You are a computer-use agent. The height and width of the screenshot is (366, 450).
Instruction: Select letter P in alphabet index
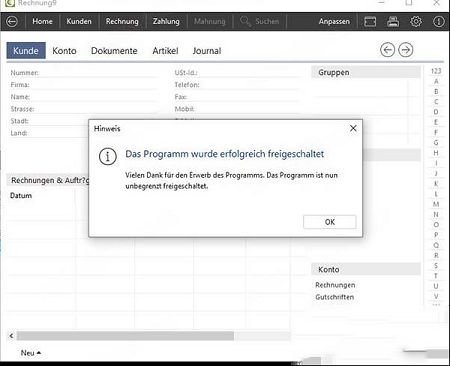(436, 235)
